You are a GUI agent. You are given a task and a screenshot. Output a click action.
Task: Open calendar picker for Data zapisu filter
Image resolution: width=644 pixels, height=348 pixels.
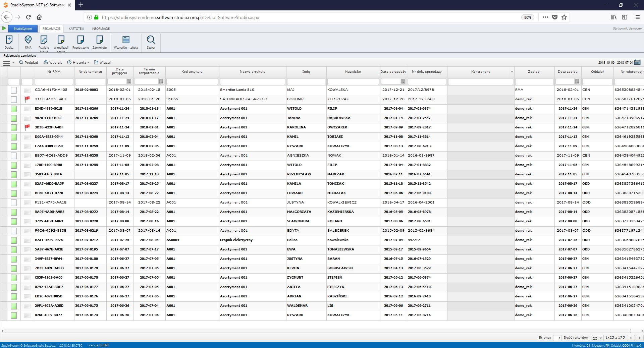[x=577, y=81]
